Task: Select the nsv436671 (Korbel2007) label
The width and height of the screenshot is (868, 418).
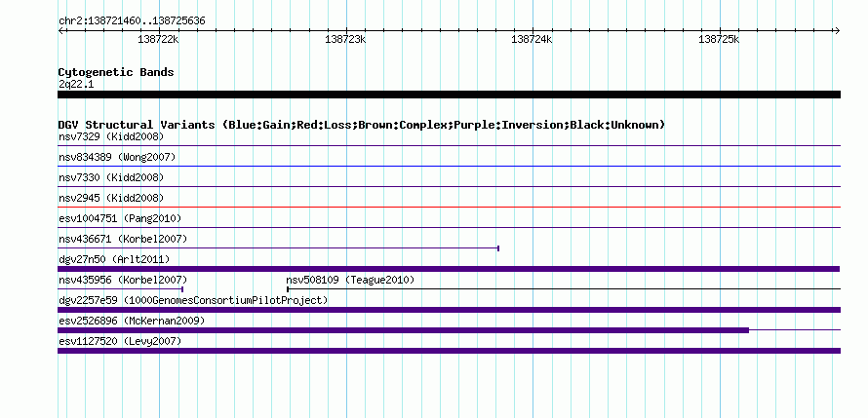Action: point(123,239)
